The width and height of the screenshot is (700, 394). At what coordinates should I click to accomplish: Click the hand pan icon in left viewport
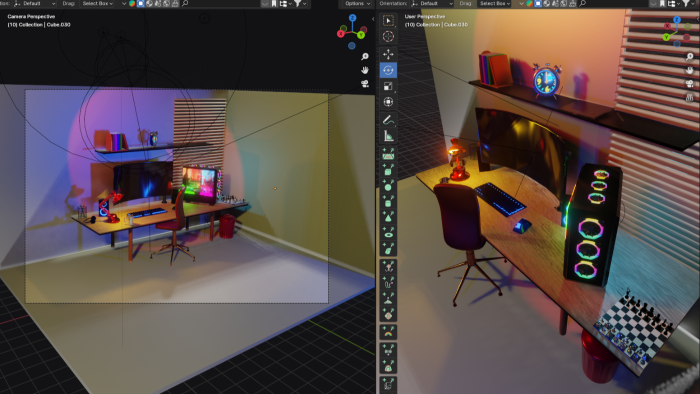coord(365,70)
